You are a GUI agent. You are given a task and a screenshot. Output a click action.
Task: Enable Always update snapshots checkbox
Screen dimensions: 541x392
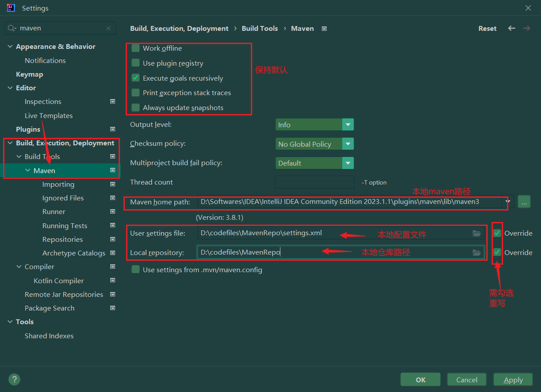point(136,107)
